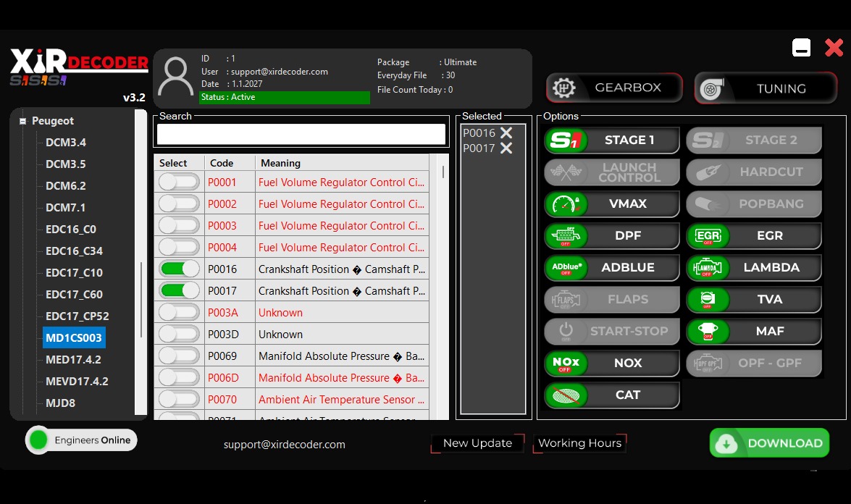The width and height of the screenshot is (851, 504).
Task: Select DCM3.5 ECU in tree
Action: 66,164
